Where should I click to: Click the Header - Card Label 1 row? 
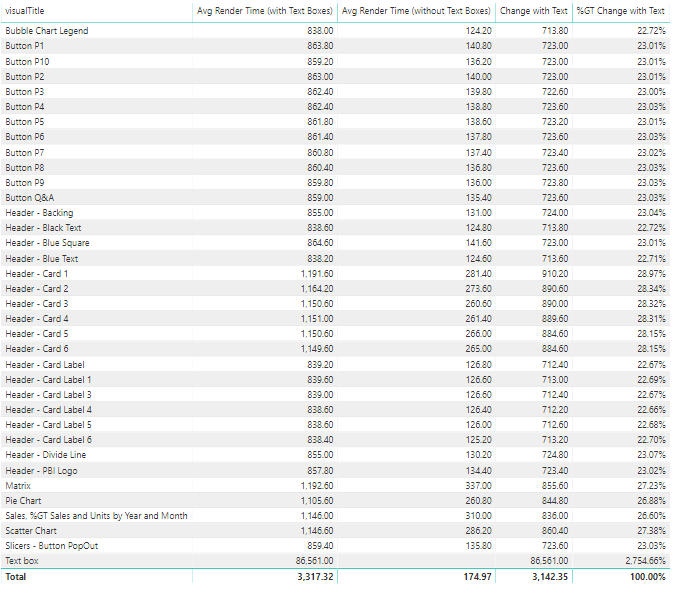(335, 380)
